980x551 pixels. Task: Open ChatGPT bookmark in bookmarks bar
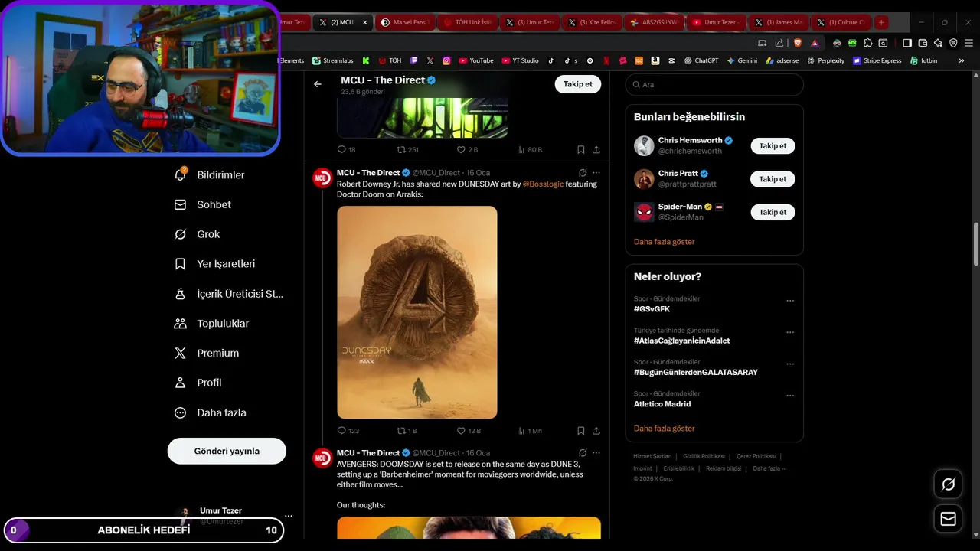click(701, 60)
